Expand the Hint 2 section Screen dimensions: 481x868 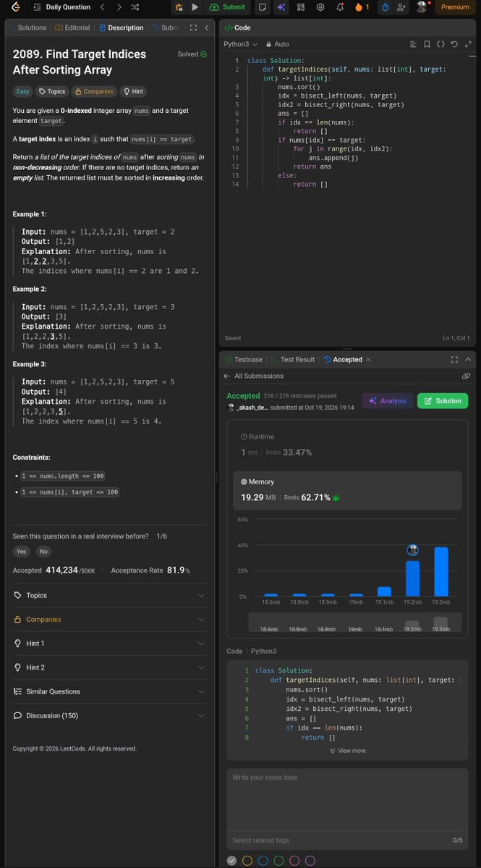coord(109,667)
